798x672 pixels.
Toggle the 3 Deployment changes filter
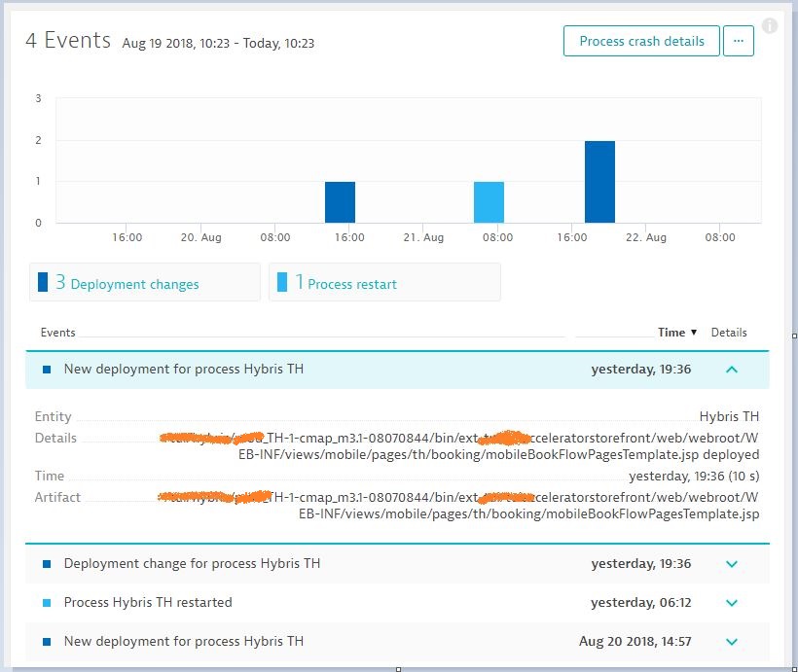click(145, 283)
